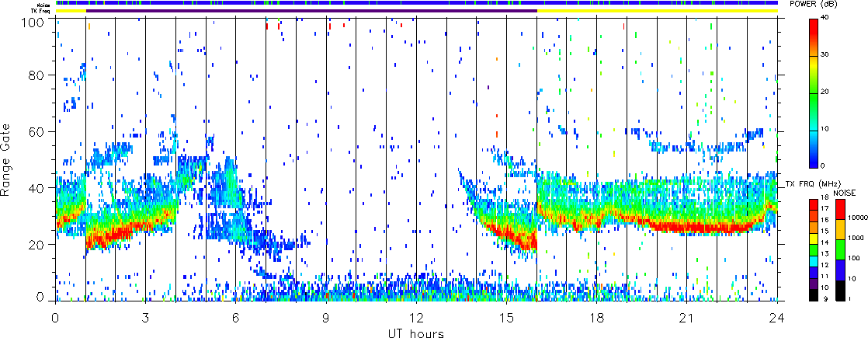Click the "NOISE" legend title above its colorbar

coord(845,192)
